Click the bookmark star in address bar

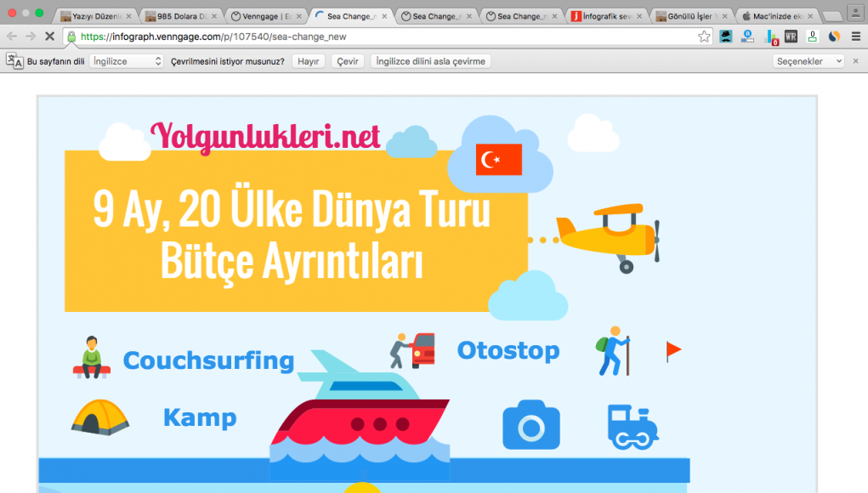pos(704,37)
